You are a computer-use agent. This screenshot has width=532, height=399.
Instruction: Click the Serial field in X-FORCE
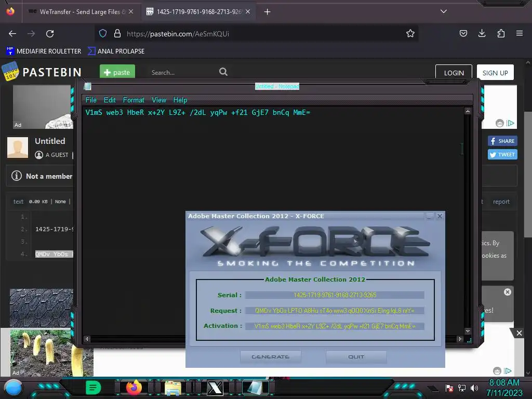tap(335, 295)
